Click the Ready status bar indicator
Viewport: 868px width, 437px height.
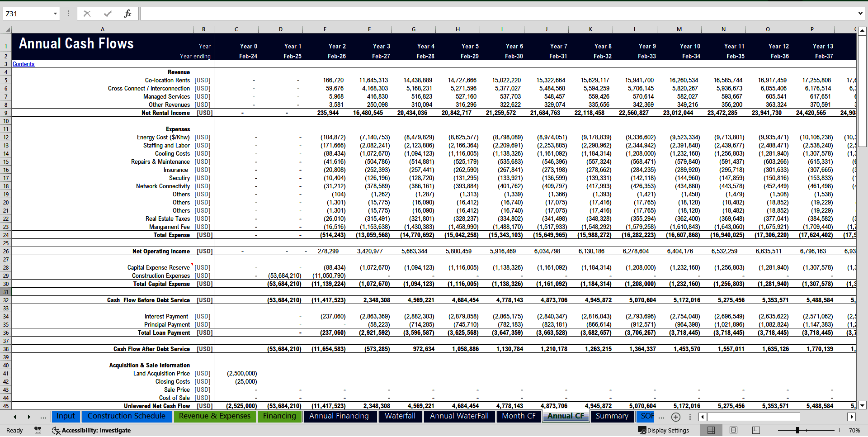pos(14,431)
